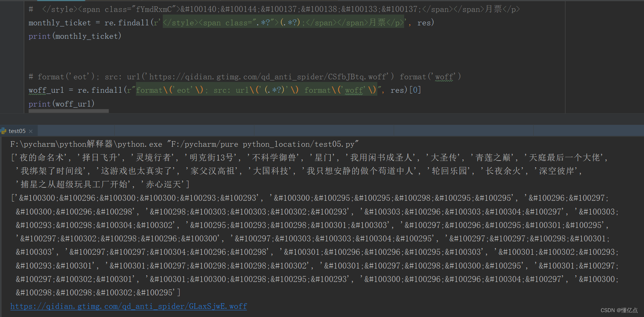Click the Python icon on test05 tab
The image size is (644, 317).
(4, 131)
